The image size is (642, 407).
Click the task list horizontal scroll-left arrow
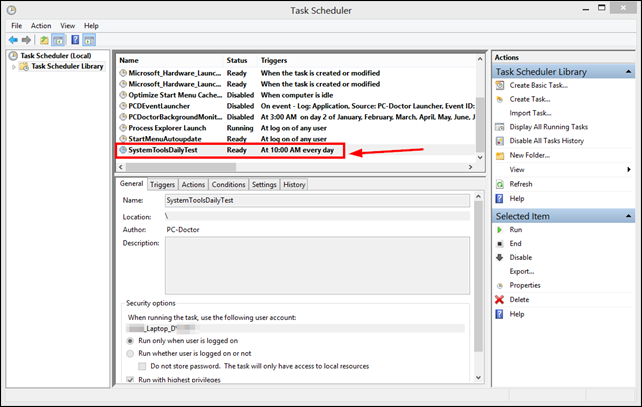(x=121, y=167)
